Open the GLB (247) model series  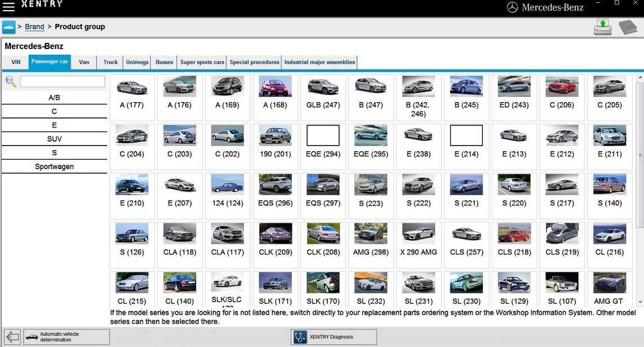tap(323, 98)
